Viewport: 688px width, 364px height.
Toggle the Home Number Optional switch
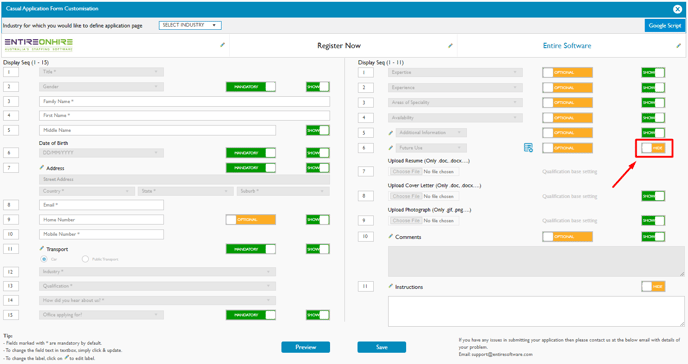point(251,220)
